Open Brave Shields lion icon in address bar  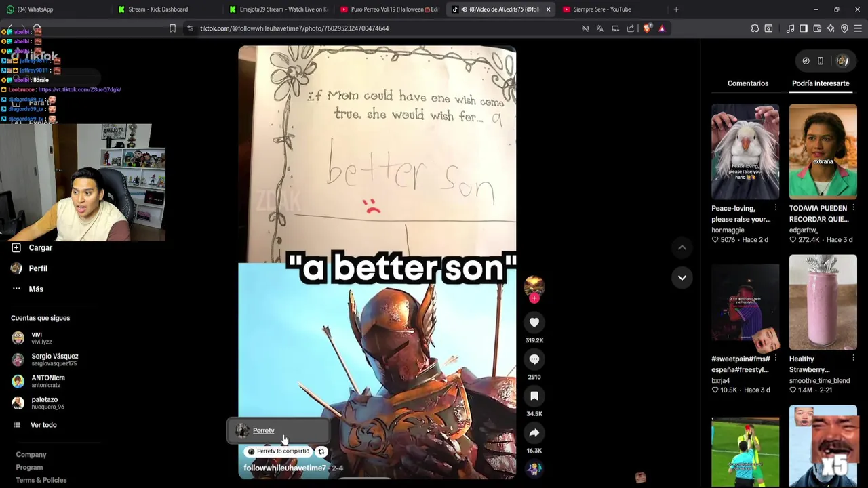(x=648, y=28)
